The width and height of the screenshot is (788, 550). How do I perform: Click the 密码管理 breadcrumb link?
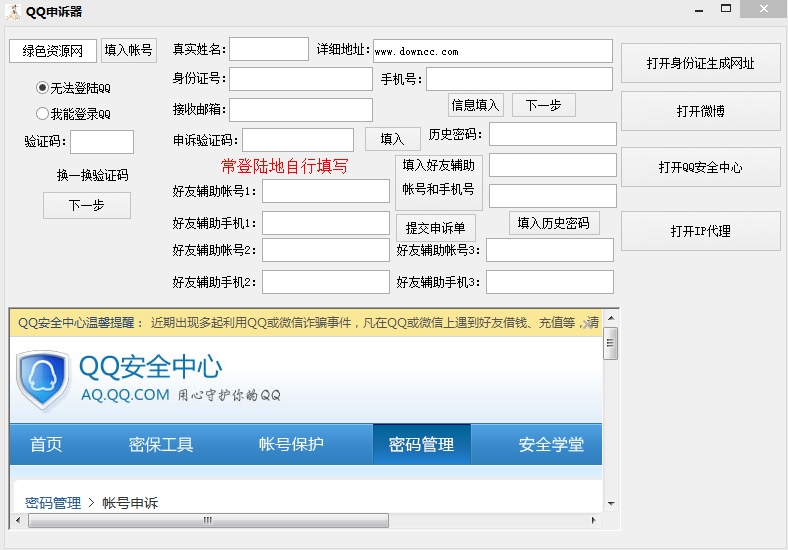pyautogui.click(x=53, y=503)
